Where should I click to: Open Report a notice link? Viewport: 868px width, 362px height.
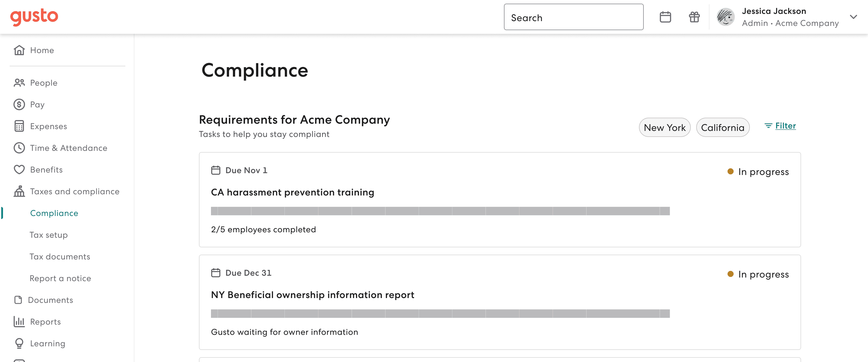pos(60,278)
